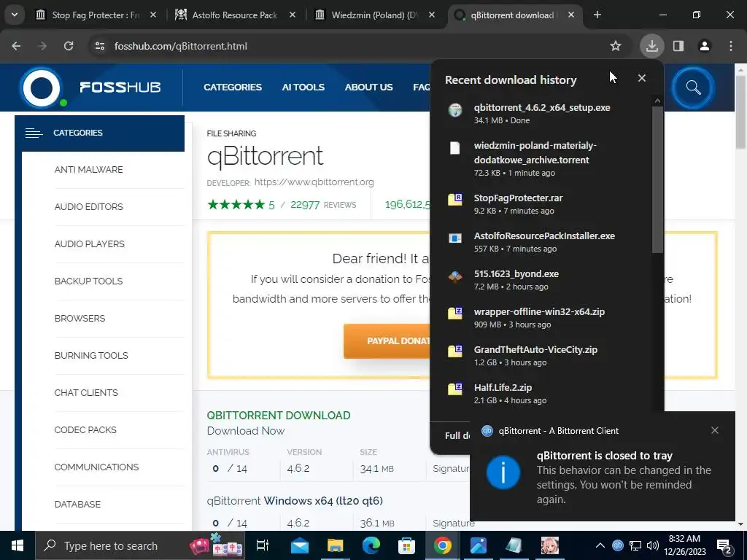Expand the tab search dropdown arrow

pos(15,15)
